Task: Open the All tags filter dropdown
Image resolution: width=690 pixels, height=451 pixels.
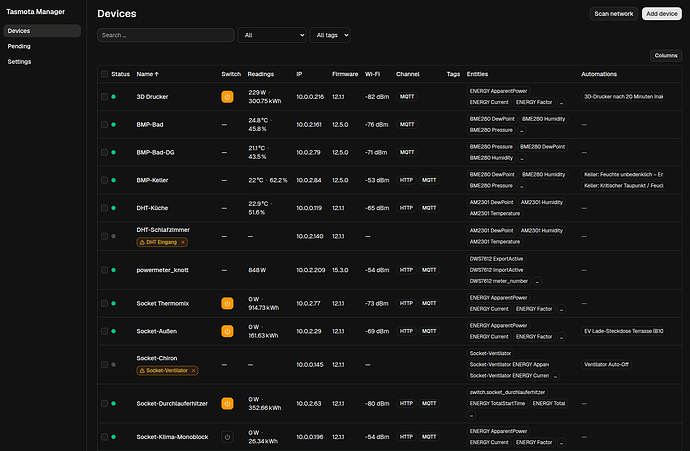Action: (x=330, y=35)
